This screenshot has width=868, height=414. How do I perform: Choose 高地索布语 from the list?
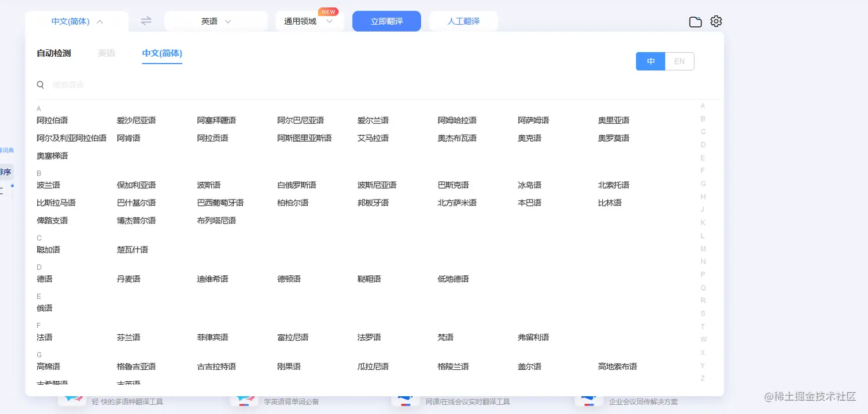coord(618,367)
